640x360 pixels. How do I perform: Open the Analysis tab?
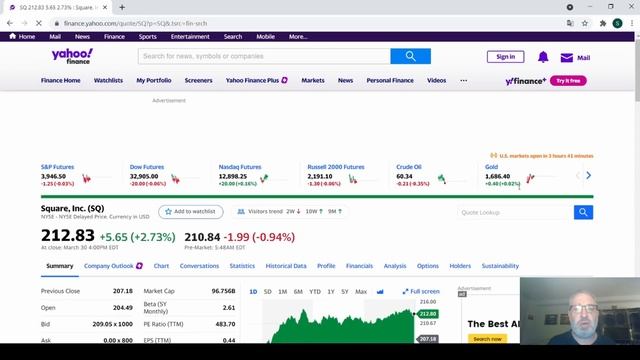pyautogui.click(x=395, y=266)
